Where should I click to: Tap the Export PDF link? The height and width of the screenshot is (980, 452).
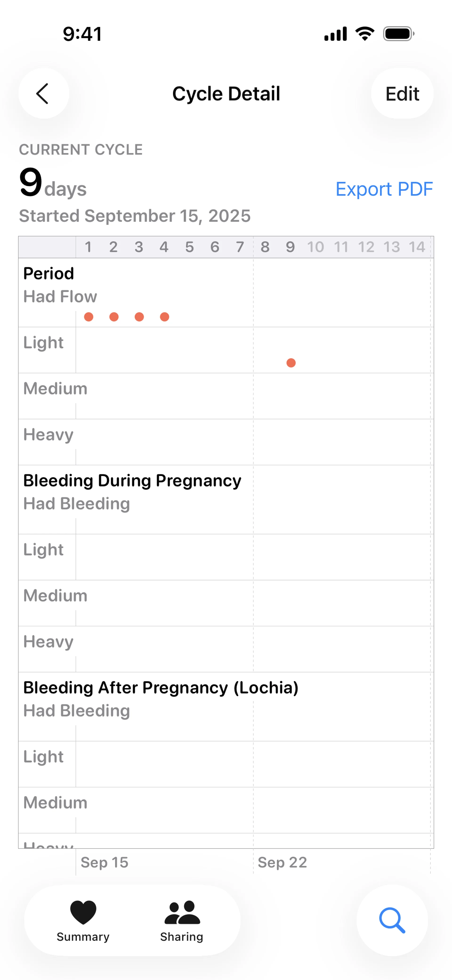[384, 189]
